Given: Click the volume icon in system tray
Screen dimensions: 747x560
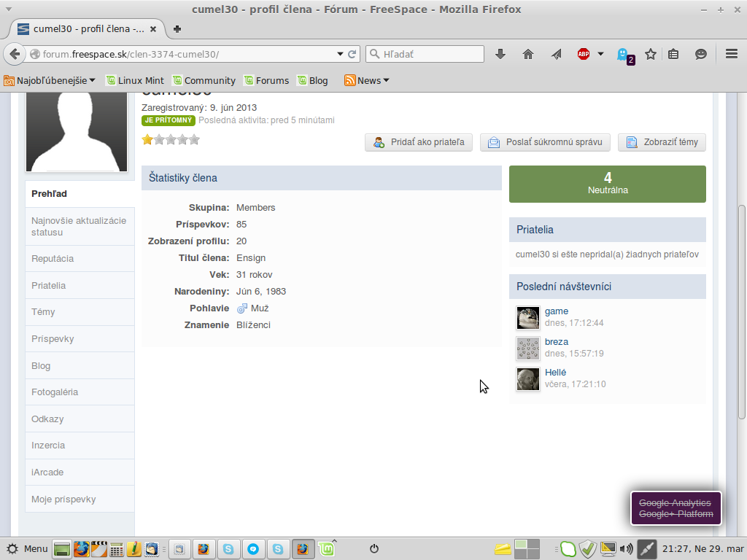Looking at the screenshot, I should point(626,548).
